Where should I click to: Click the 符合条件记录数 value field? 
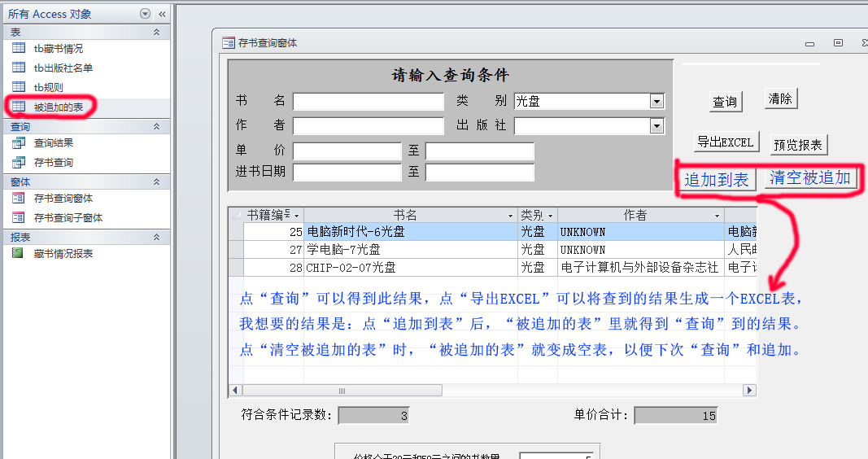[373, 415]
